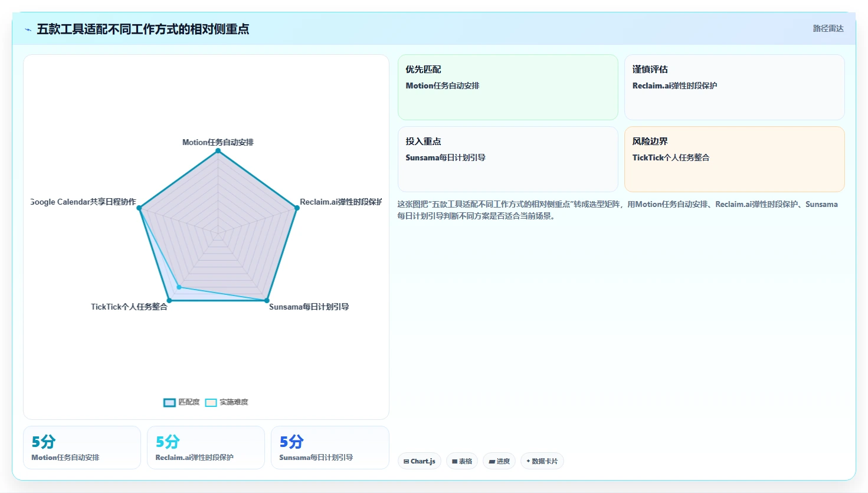Click the TickTick个人任务整合 radar axis label
The width and height of the screenshot is (868, 493).
point(129,307)
